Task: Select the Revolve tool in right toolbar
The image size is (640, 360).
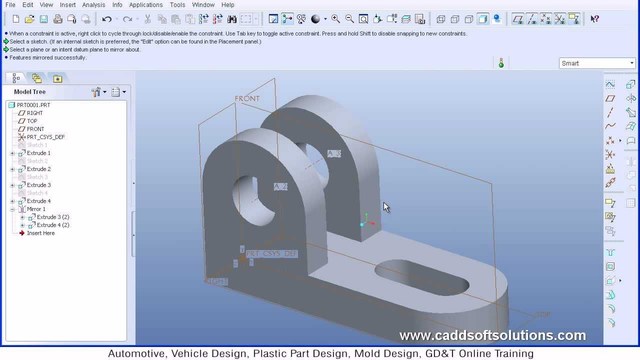Action: (x=631, y=98)
